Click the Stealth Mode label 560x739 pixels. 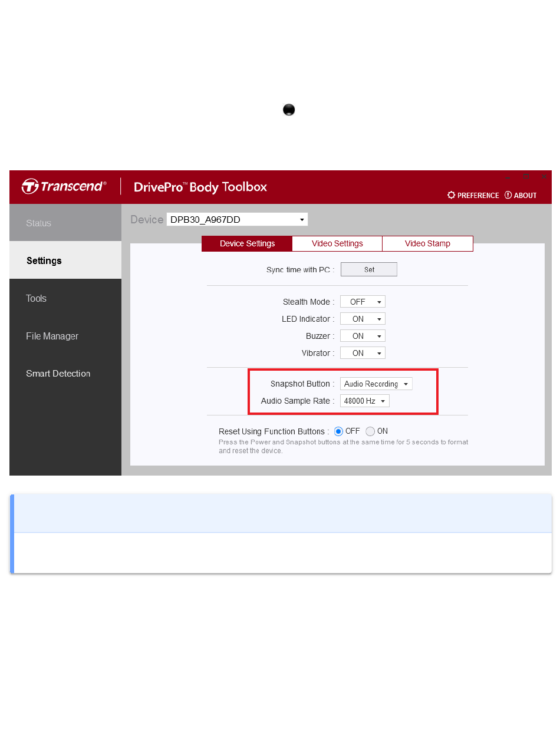point(309,302)
